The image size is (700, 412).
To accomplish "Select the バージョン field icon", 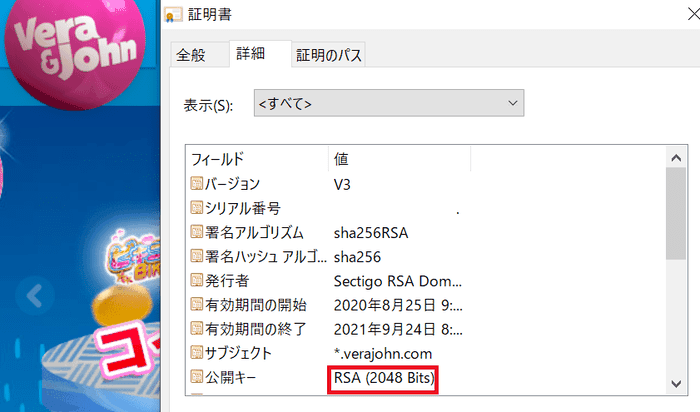I will (x=196, y=184).
